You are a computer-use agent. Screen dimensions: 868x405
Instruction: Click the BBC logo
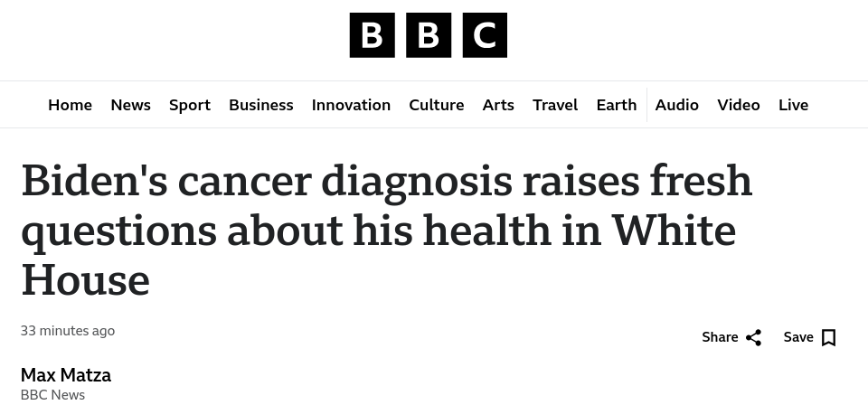[x=428, y=35]
